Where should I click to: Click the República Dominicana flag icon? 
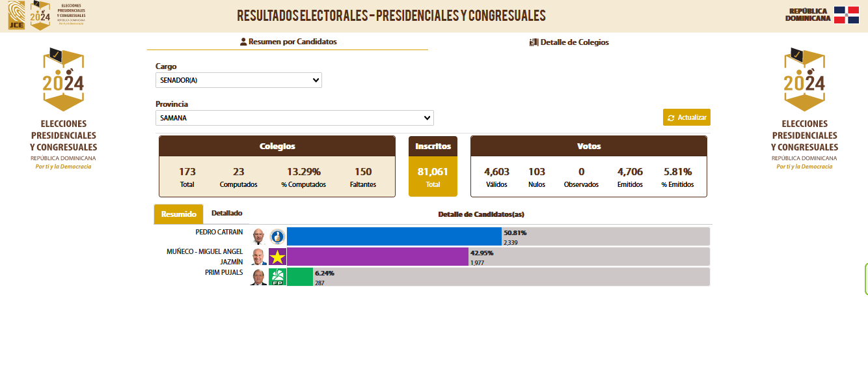click(847, 15)
